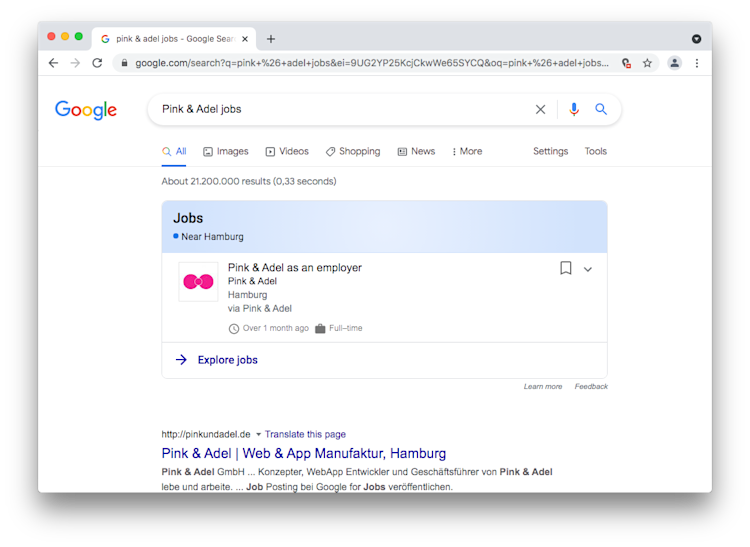
Task: Open the Chrome profile avatar icon
Action: [x=674, y=63]
